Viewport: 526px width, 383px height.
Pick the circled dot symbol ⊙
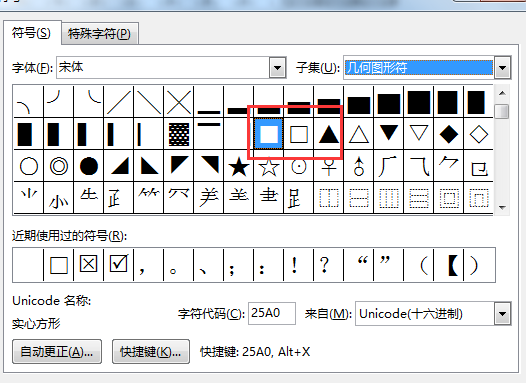299,166
